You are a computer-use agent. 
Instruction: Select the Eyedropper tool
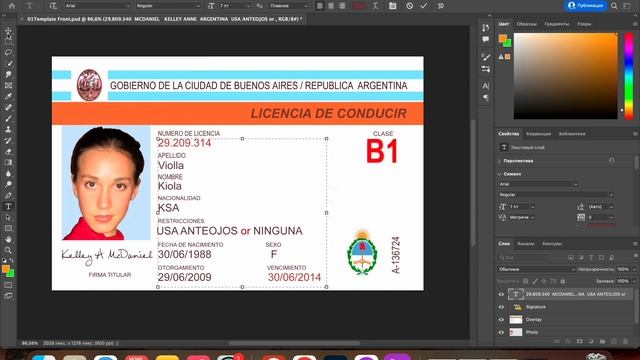[8, 97]
